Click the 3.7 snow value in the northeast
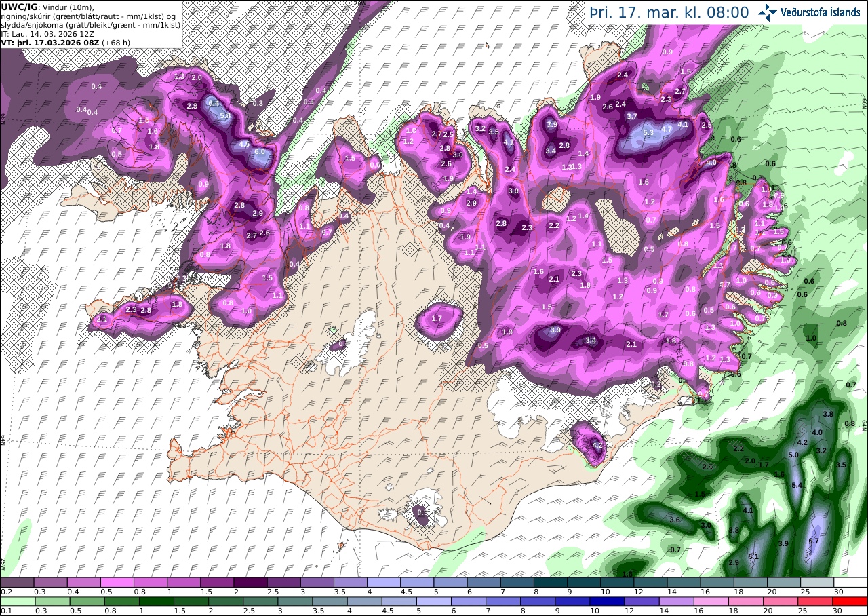Screen dimensions: 868x616 pyautogui.click(x=632, y=117)
